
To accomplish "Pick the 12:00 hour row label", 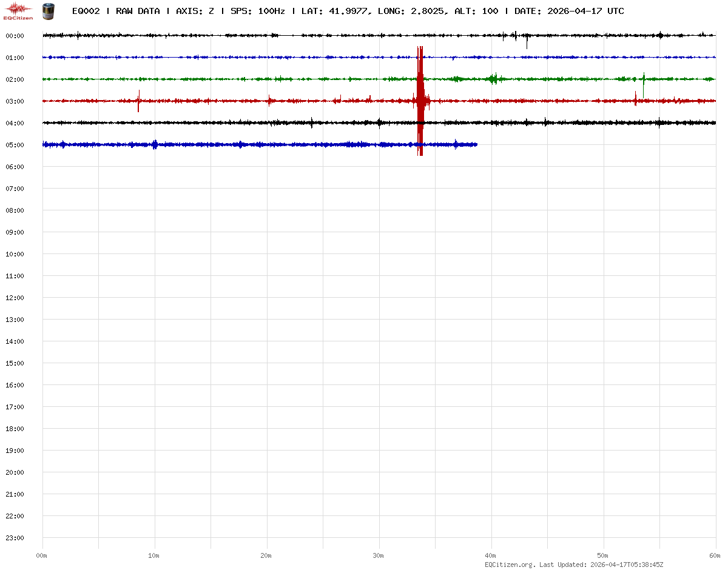I will (x=15, y=298).
